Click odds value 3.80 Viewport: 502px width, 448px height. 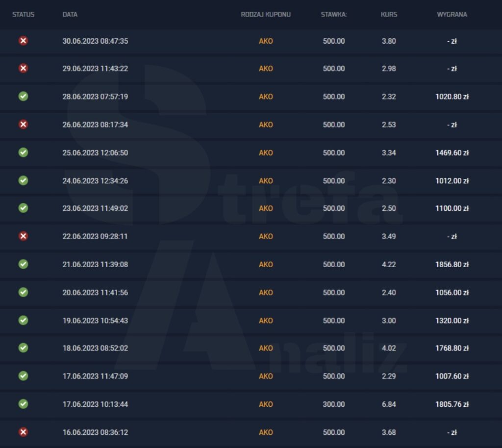coord(389,41)
